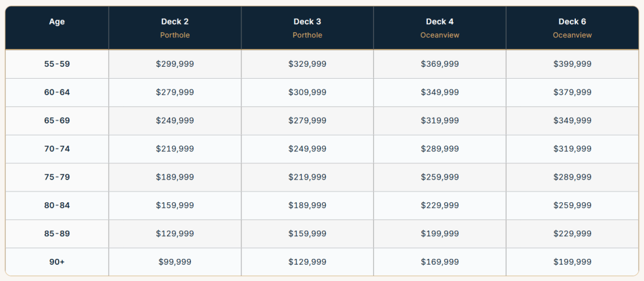Click the Age column header
This screenshot has width=644, height=281.
57,22
